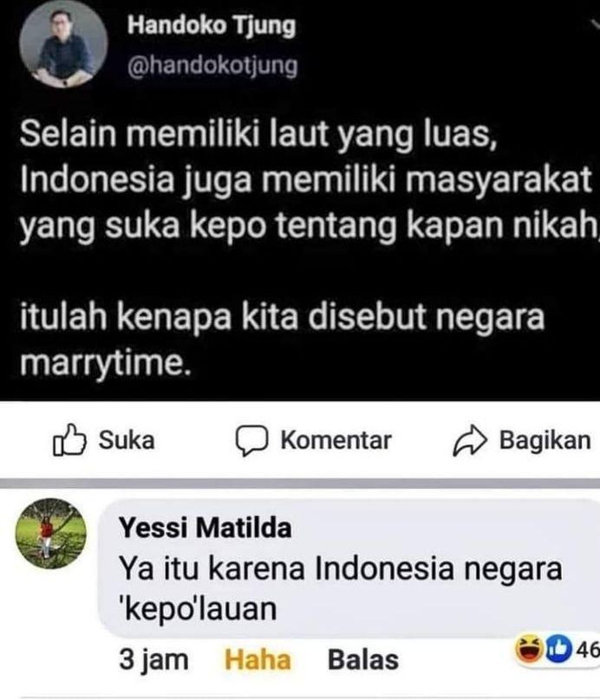
Task: Click the gray divider below action bar
Action: pyautogui.click(x=300, y=483)
